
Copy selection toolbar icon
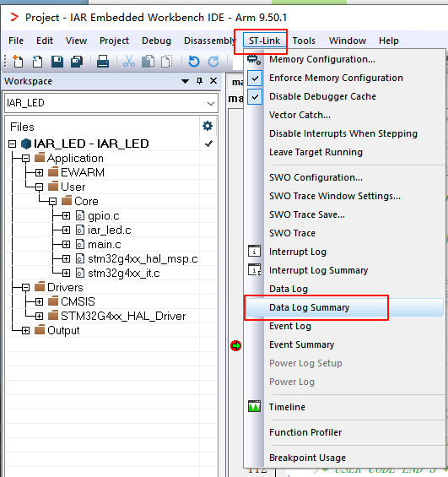[x=148, y=62]
